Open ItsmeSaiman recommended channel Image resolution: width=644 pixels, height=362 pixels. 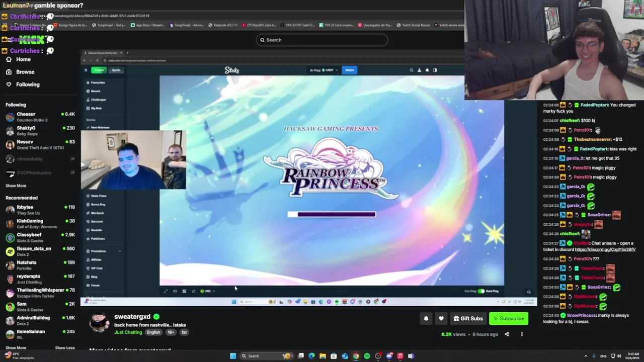[x=40, y=334]
